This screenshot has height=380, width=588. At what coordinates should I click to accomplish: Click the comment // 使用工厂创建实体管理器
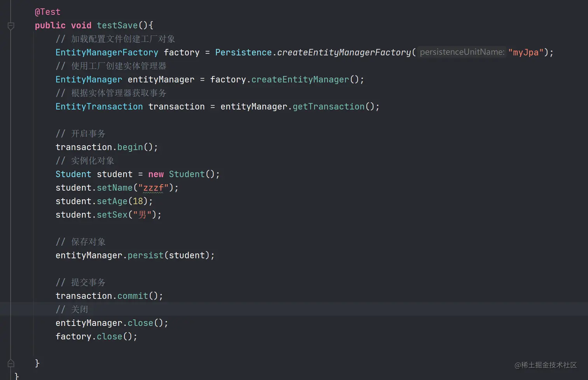[x=111, y=66]
